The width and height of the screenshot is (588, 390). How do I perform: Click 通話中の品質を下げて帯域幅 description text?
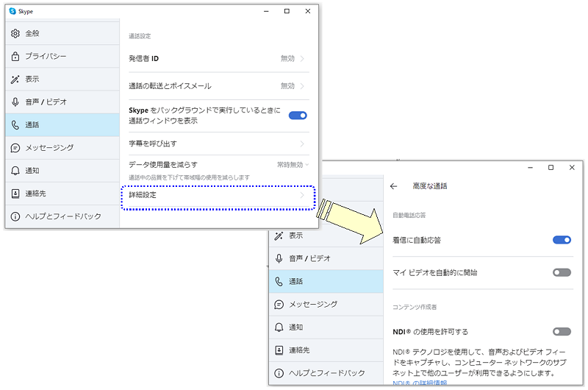(x=189, y=177)
